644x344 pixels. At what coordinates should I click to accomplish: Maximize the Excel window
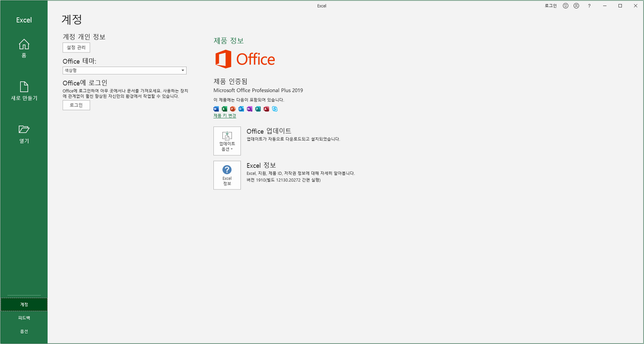pyautogui.click(x=620, y=6)
